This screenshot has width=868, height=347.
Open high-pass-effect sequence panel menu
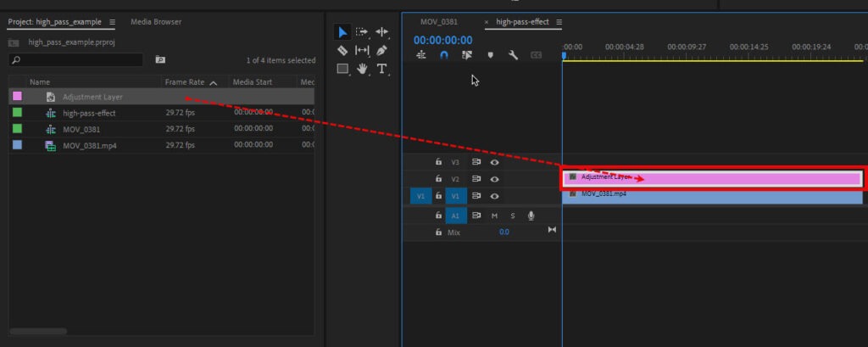559,21
